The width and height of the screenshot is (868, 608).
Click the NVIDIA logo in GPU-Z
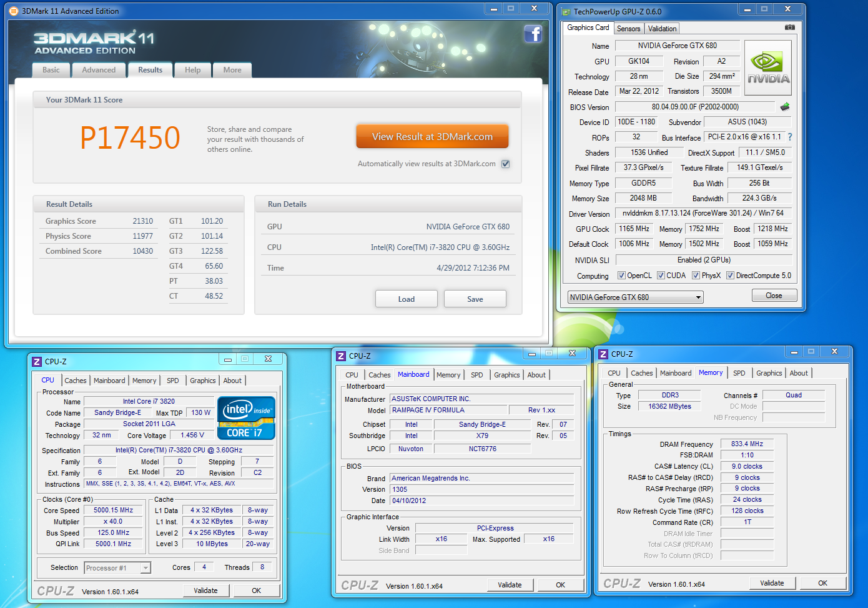click(768, 68)
